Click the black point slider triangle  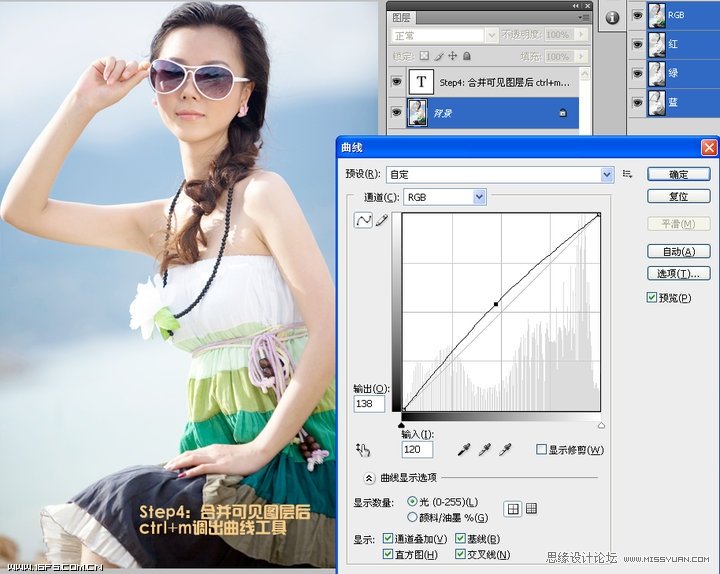tap(401, 425)
